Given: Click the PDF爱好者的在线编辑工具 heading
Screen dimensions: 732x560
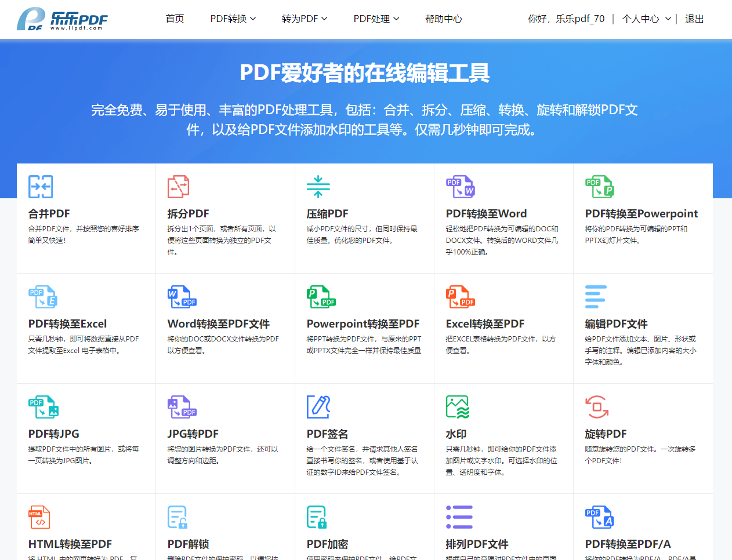Looking at the screenshot, I should (x=365, y=73).
